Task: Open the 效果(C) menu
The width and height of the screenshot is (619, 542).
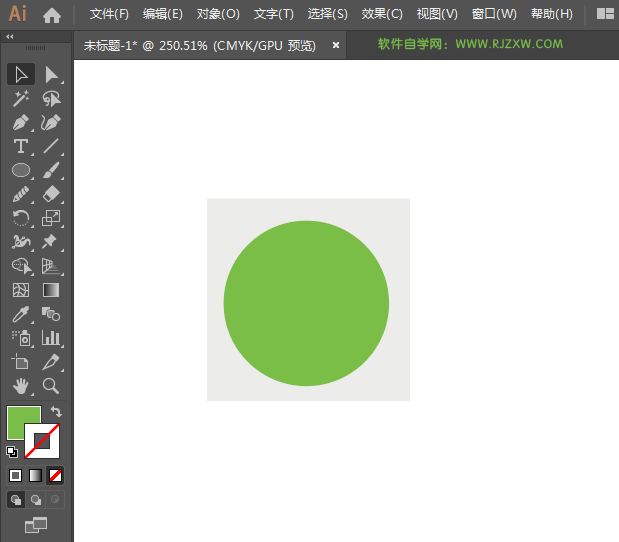Action: point(382,14)
